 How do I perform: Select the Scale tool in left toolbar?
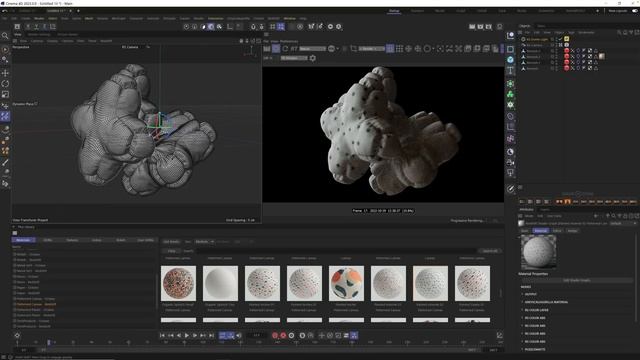point(5,94)
